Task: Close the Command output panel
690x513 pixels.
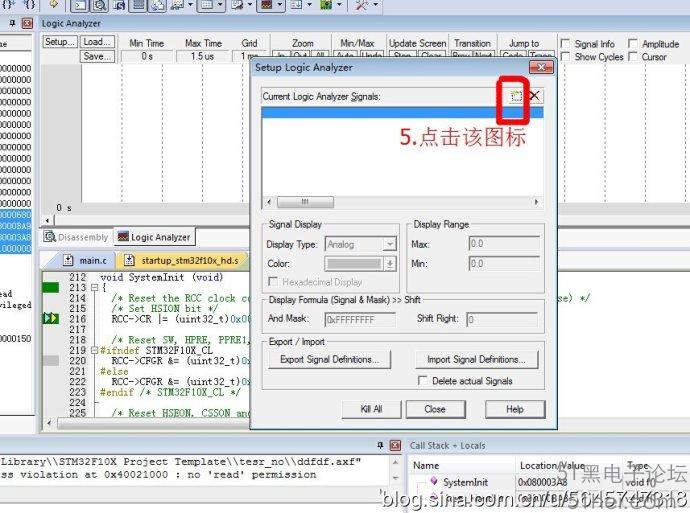Action: point(395,445)
